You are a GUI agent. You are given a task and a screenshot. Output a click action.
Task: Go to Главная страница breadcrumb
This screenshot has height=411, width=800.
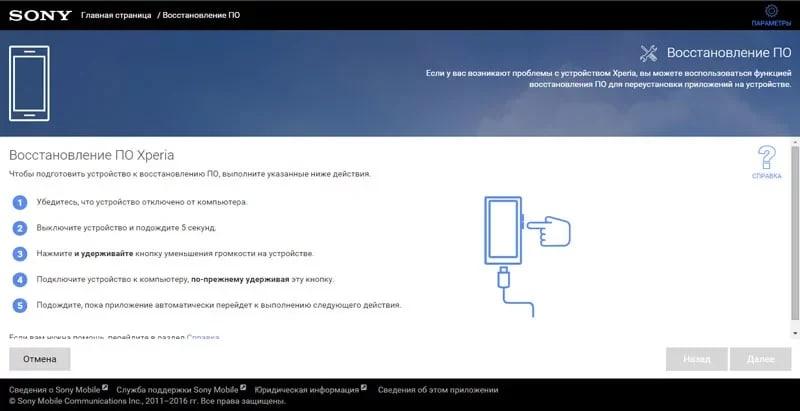(x=116, y=15)
